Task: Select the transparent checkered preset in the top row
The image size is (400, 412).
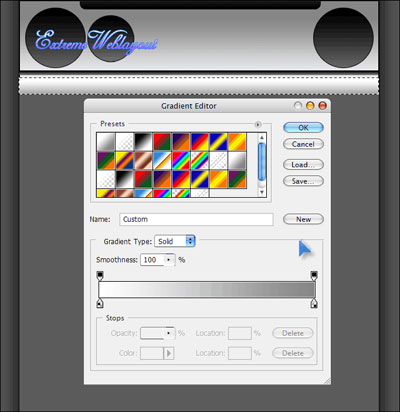Action: [x=125, y=141]
